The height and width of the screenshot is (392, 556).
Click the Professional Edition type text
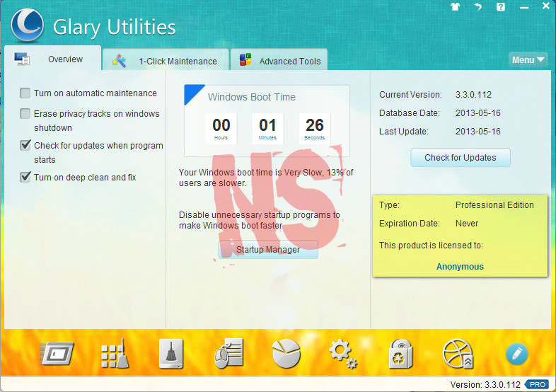(494, 204)
